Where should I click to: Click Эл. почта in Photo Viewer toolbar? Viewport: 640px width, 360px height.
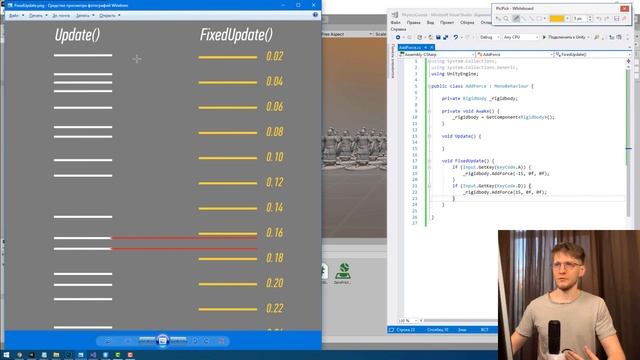[x=61, y=16]
